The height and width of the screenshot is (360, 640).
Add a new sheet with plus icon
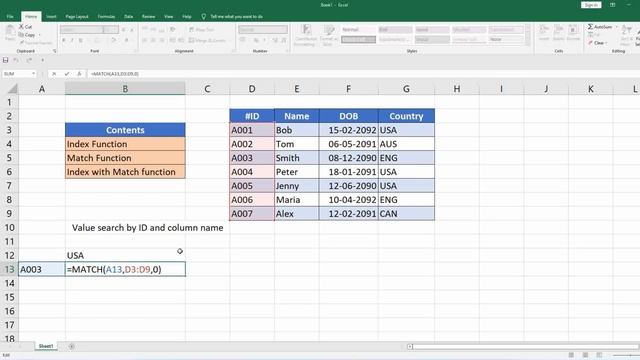71,347
